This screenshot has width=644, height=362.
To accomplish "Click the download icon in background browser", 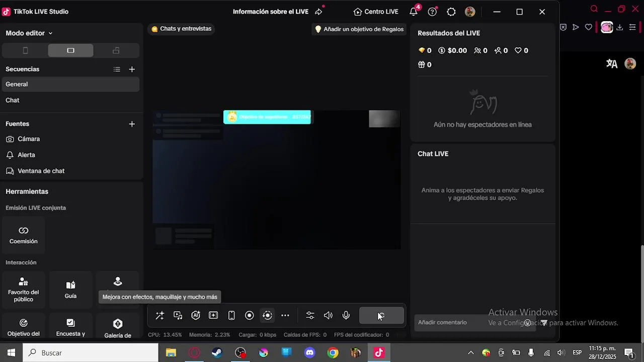I will (x=619, y=27).
